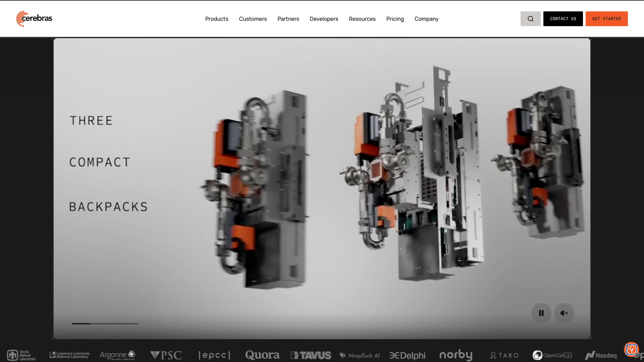Click the TAVUS logo

(311, 355)
